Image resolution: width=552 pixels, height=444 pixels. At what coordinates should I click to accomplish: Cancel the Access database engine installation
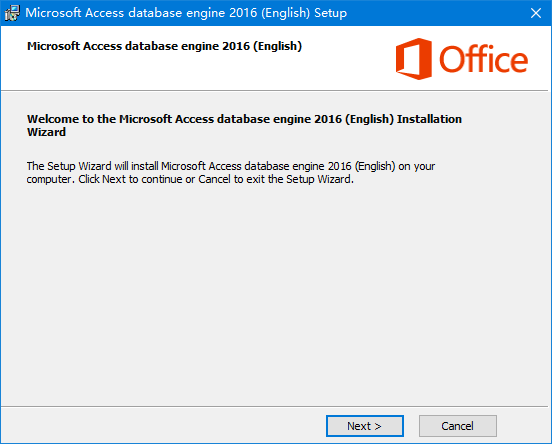pos(458,426)
